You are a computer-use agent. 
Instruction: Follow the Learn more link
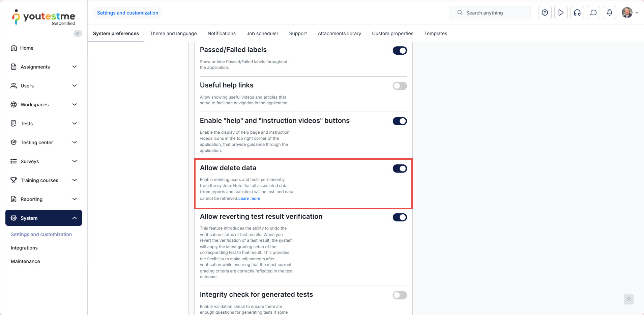coord(249,199)
